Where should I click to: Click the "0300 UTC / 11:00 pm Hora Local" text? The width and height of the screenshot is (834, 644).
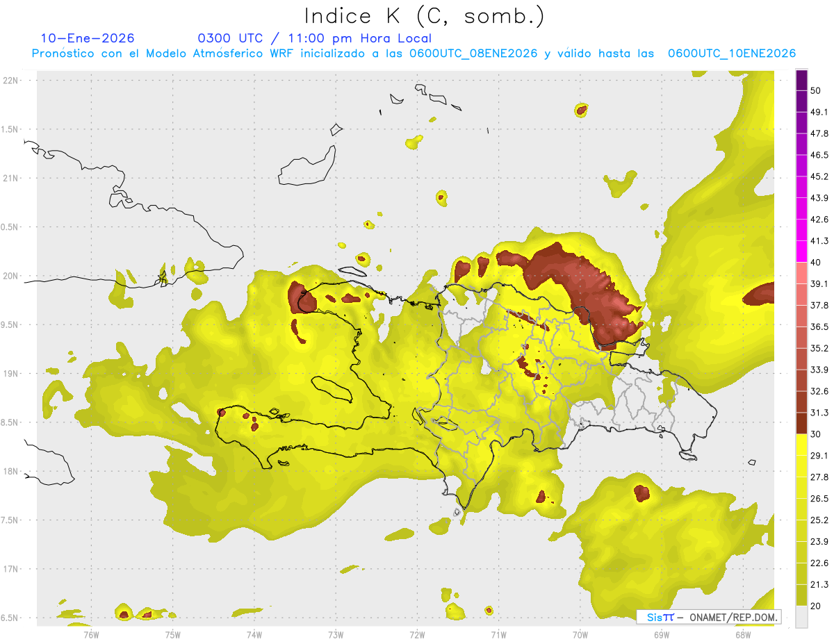pyautogui.click(x=314, y=38)
